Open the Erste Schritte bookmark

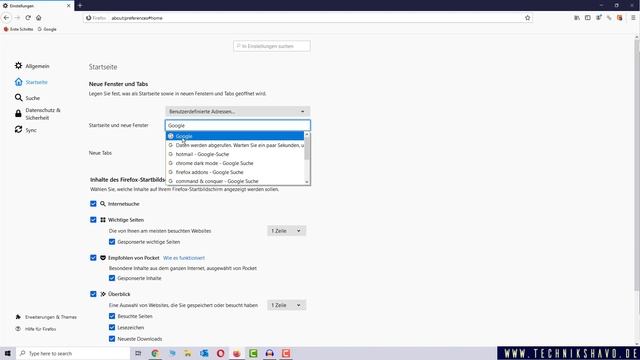click(18, 29)
